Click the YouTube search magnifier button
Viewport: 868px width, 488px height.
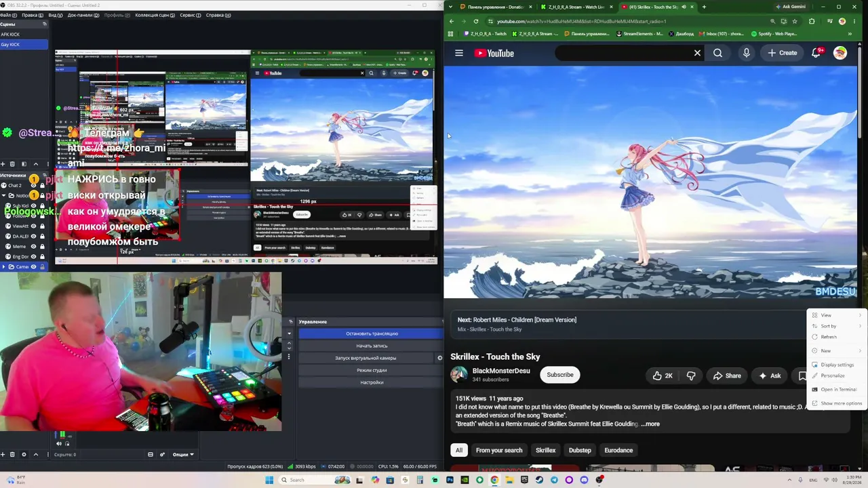click(717, 53)
